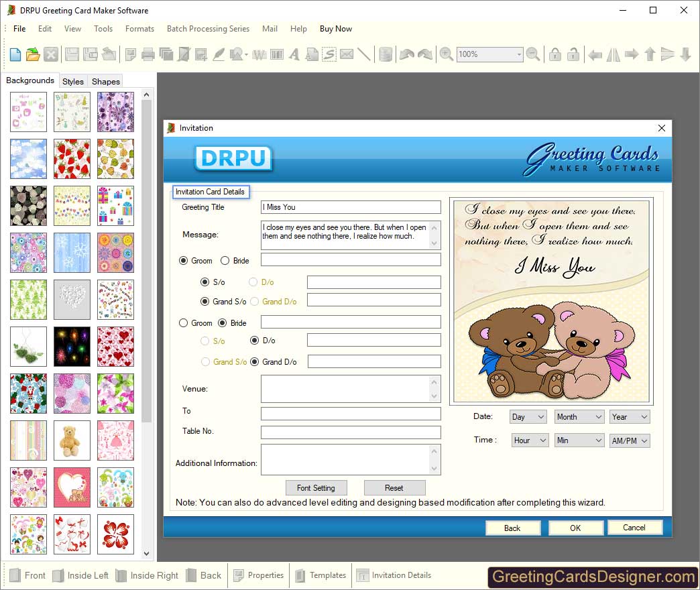Switch to the Backgrounds tab

pos(30,80)
